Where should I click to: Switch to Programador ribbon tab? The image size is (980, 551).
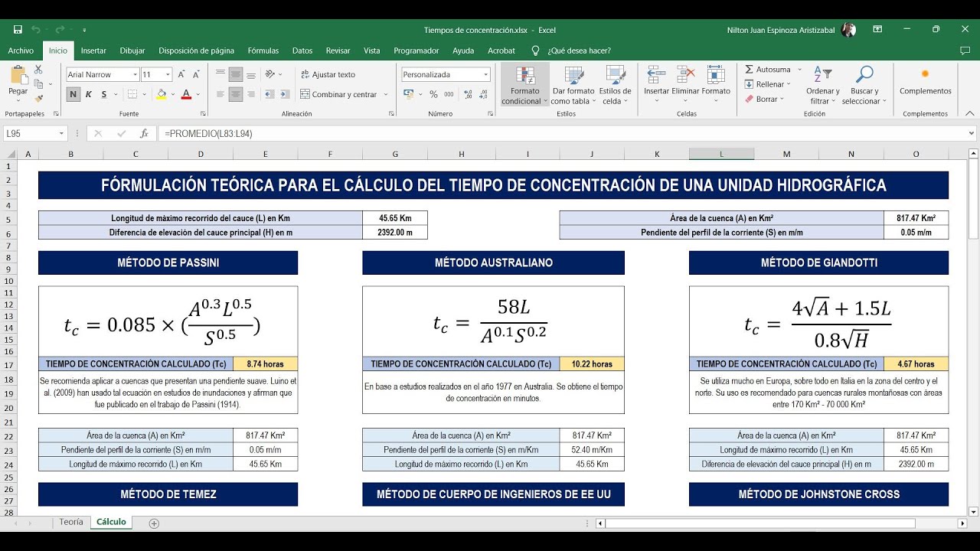[x=416, y=51]
